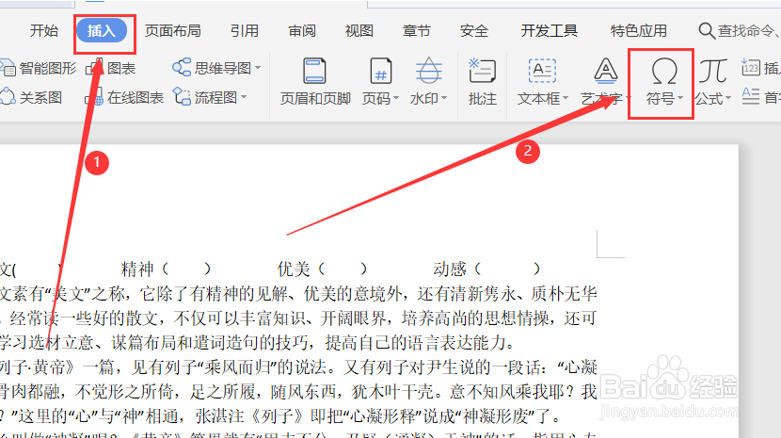Click the number insert icon labeled 123
781x438 pixels.
pyautogui.click(x=750, y=67)
